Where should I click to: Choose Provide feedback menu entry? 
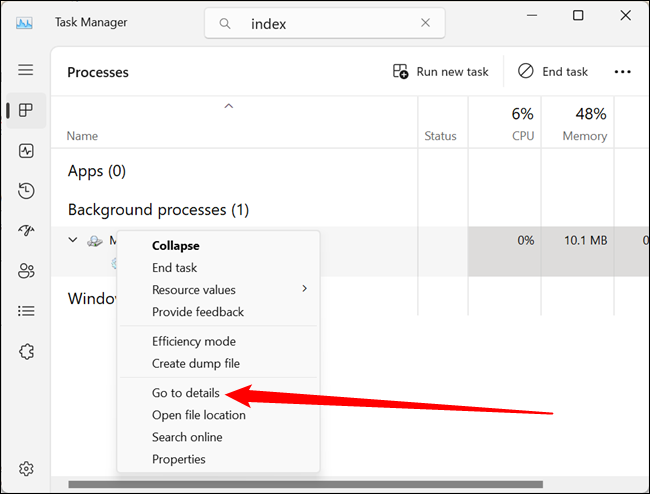click(x=218, y=312)
